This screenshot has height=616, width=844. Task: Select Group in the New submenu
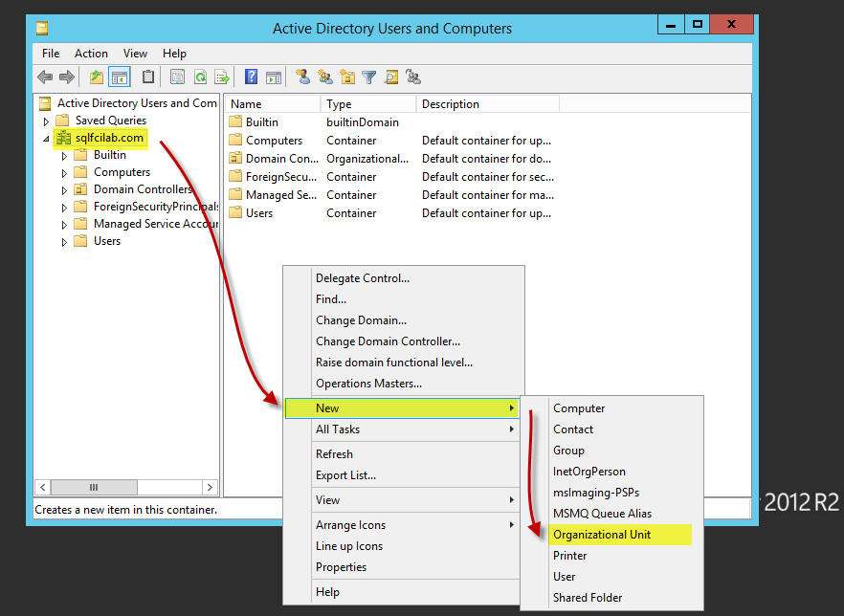point(612,450)
